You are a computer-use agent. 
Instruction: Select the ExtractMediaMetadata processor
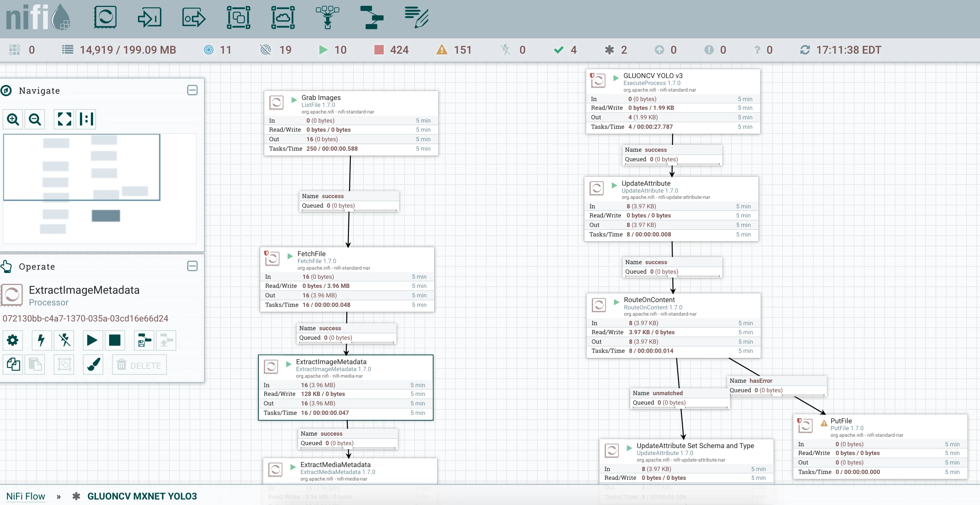point(350,471)
